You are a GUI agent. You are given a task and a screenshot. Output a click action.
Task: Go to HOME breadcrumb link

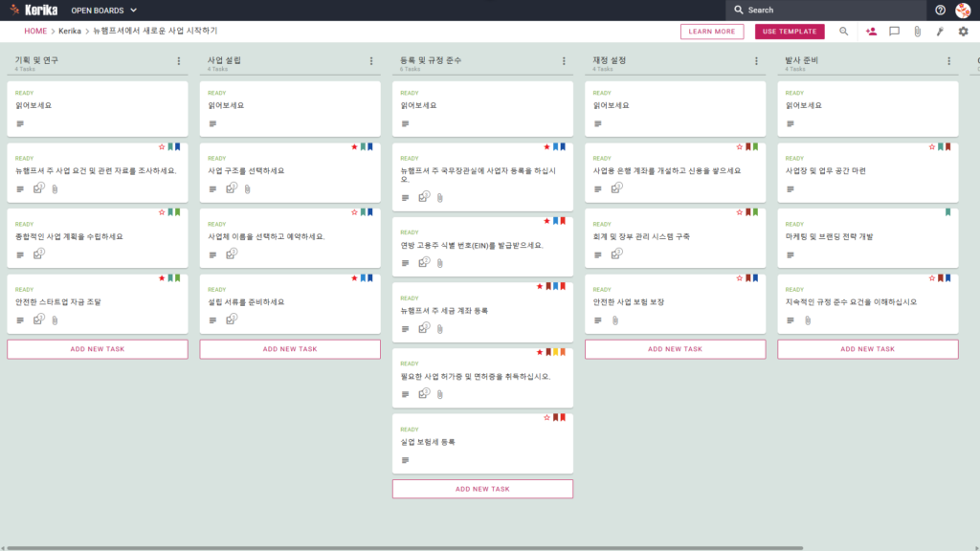pos(35,32)
